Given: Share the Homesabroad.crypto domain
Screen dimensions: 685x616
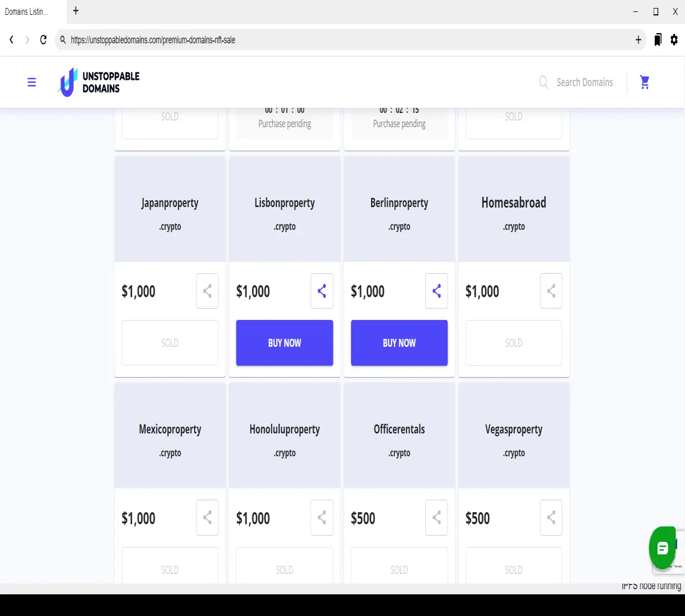Looking at the screenshot, I should pyautogui.click(x=551, y=291).
